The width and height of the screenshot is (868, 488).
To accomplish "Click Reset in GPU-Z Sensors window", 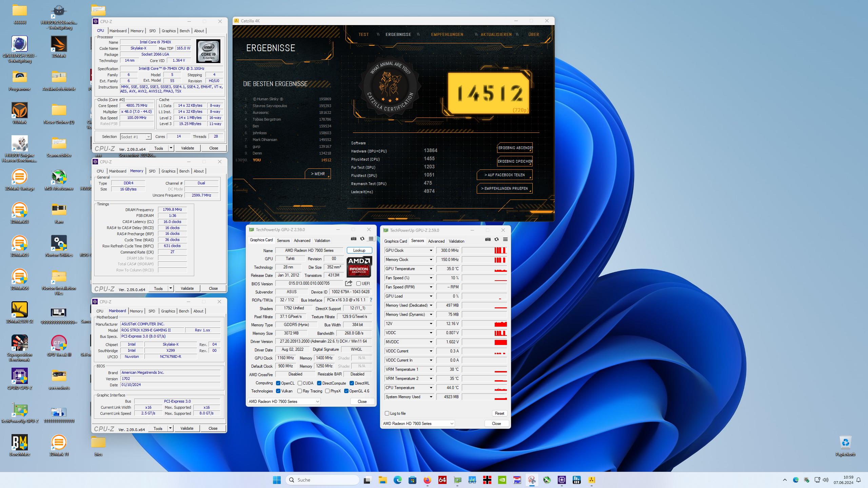I will coord(499,413).
